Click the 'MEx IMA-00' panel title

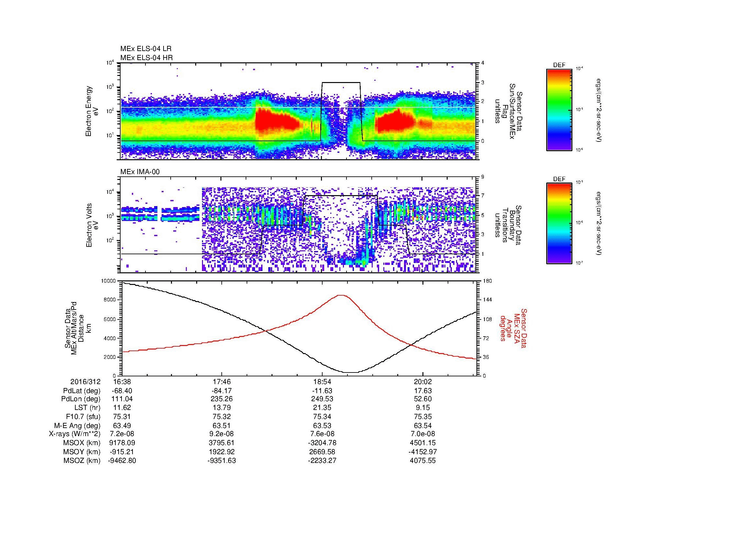[x=140, y=172]
